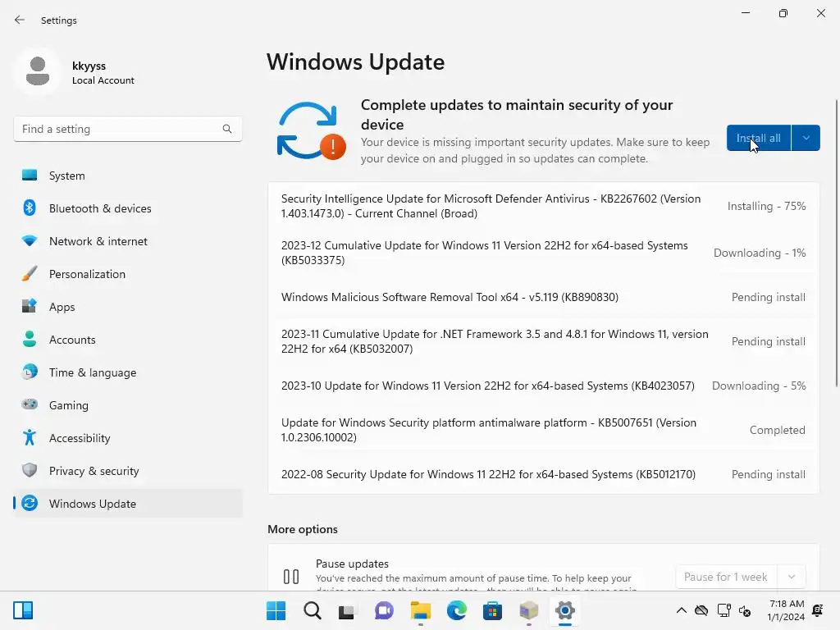840x630 pixels.
Task: Select Windows Update in sidebar
Action: click(128, 503)
